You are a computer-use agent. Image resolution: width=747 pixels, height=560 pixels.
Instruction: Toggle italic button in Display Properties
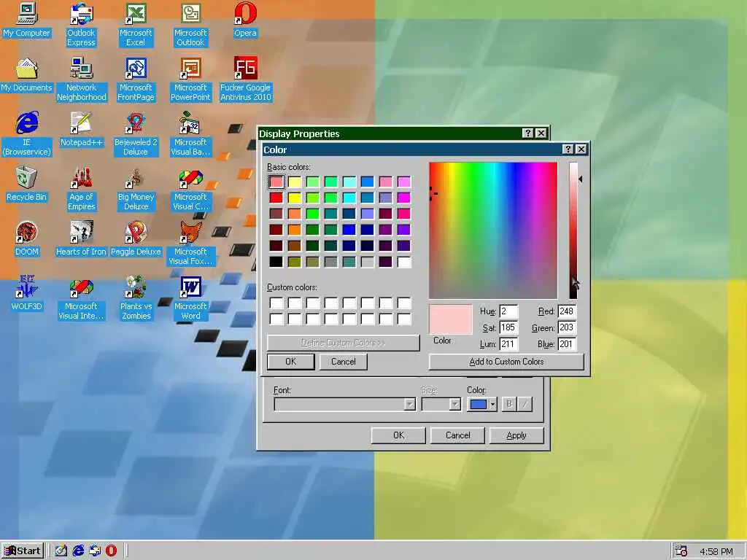[525, 404]
